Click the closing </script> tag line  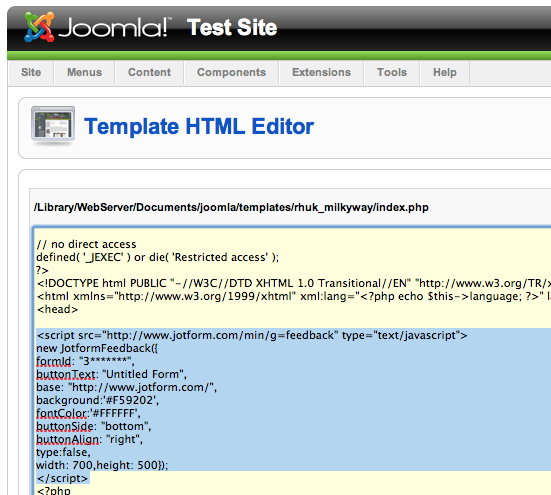click(63, 478)
